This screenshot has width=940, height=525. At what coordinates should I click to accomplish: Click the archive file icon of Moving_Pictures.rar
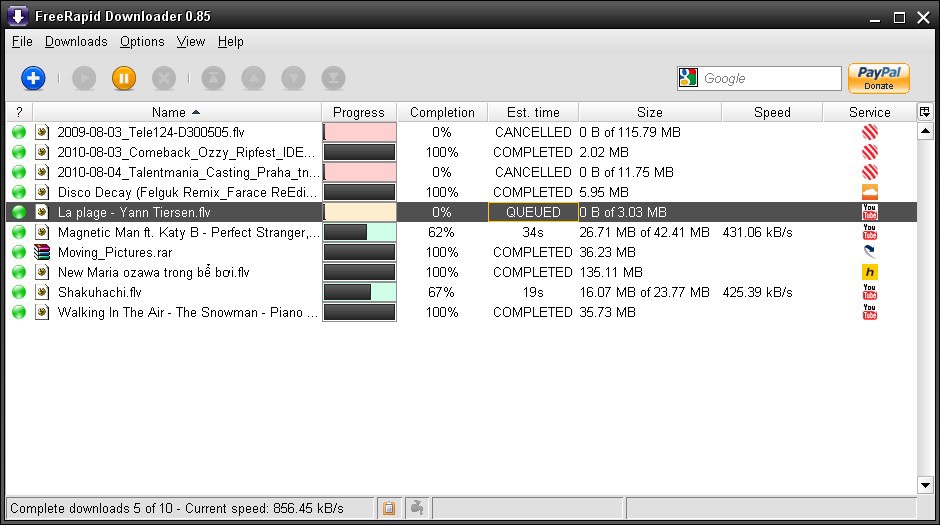[41, 252]
